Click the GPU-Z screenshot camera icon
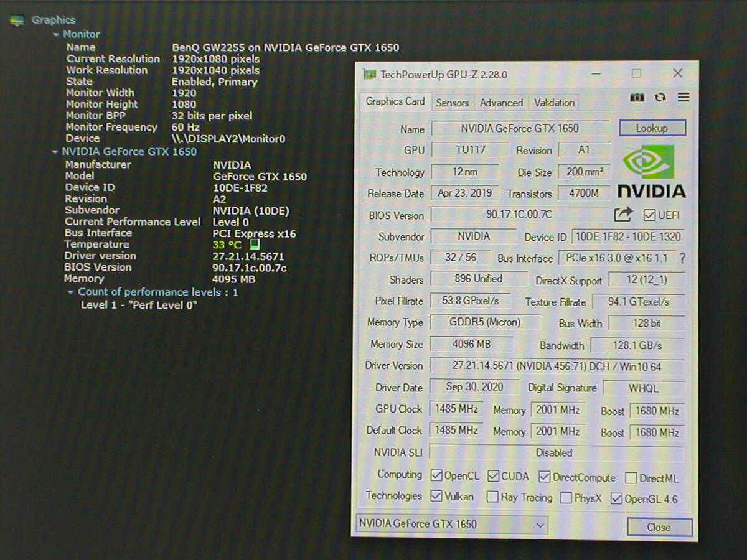747x560 pixels. [637, 98]
